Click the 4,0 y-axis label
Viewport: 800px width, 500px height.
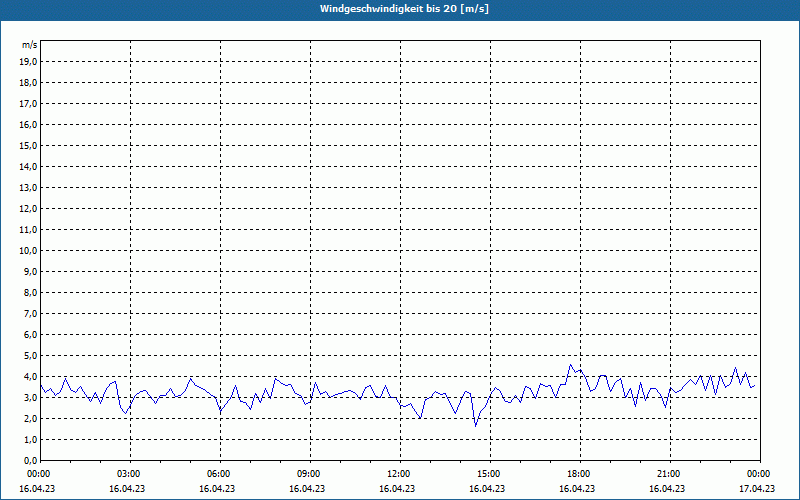(x=30, y=377)
